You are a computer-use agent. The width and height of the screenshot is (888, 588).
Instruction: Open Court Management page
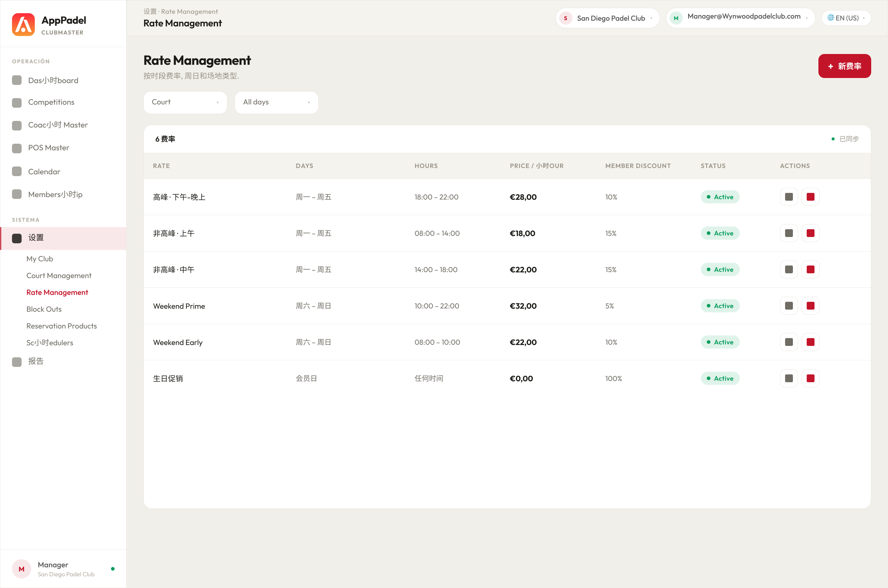coord(59,276)
